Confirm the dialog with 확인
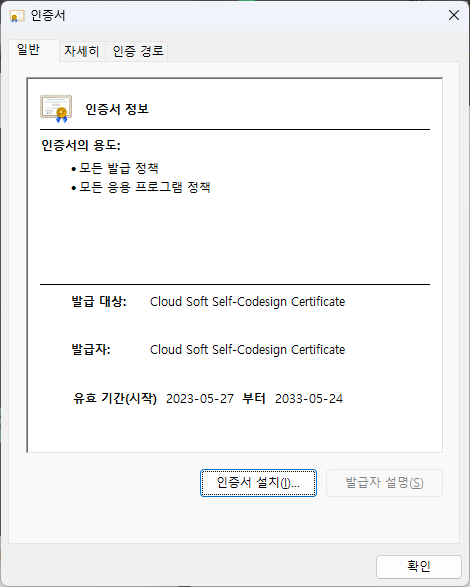The height and width of the screenshot is (587, 470). 419,566
